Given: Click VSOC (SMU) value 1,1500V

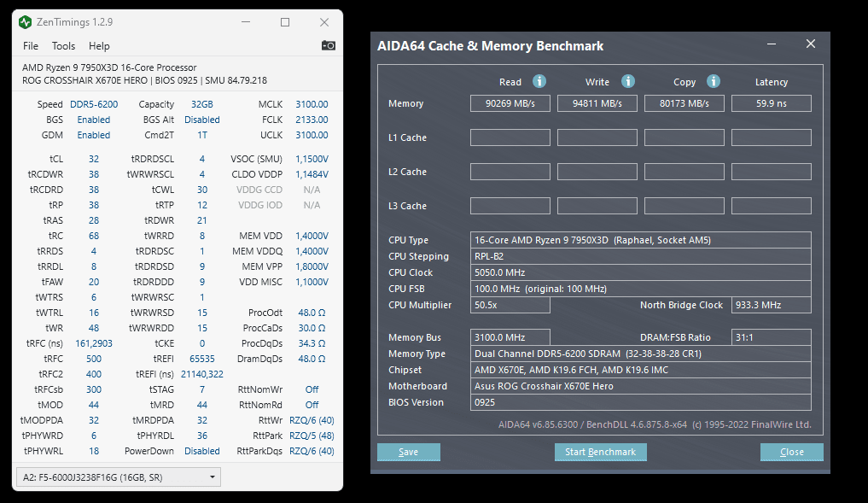Looking at the screenshot, I should [312, 159].
